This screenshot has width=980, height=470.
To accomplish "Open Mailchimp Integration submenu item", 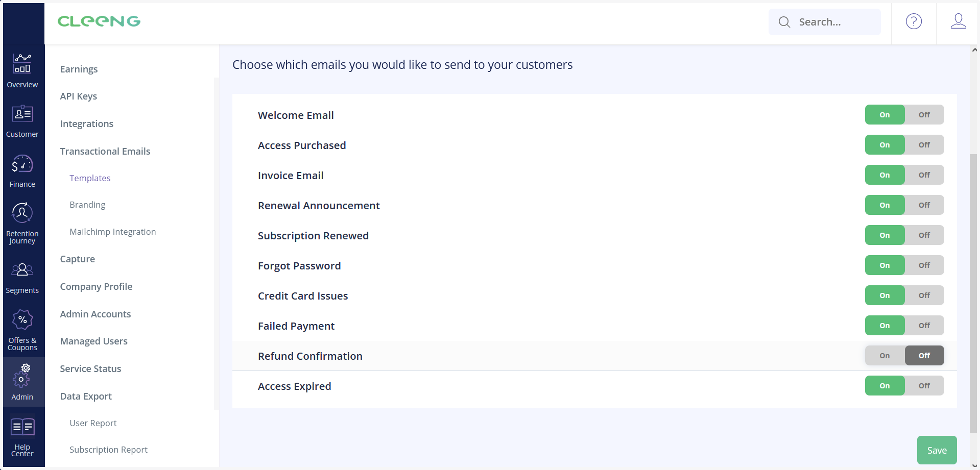I will [112, 232].
